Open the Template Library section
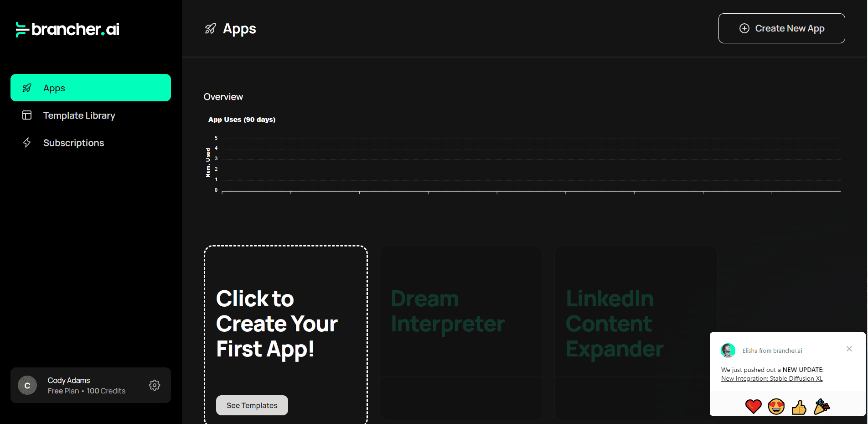Viewport: 868px width, 424px height. [91, 115]
